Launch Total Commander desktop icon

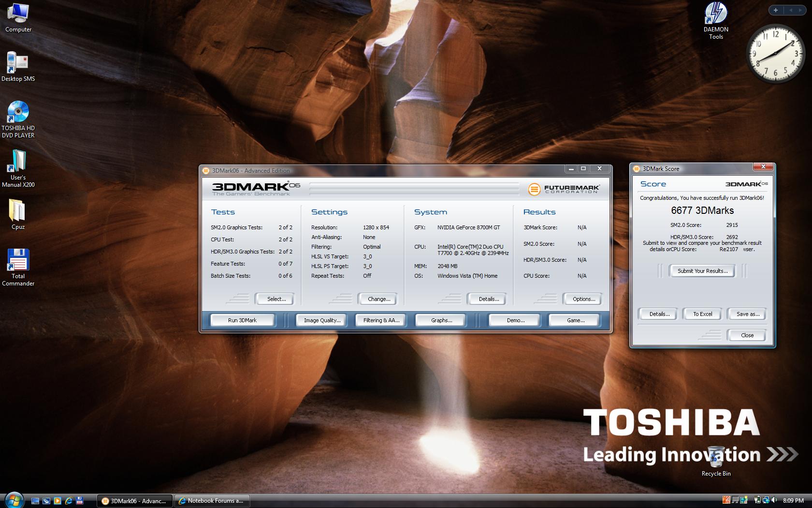[18, 267]
